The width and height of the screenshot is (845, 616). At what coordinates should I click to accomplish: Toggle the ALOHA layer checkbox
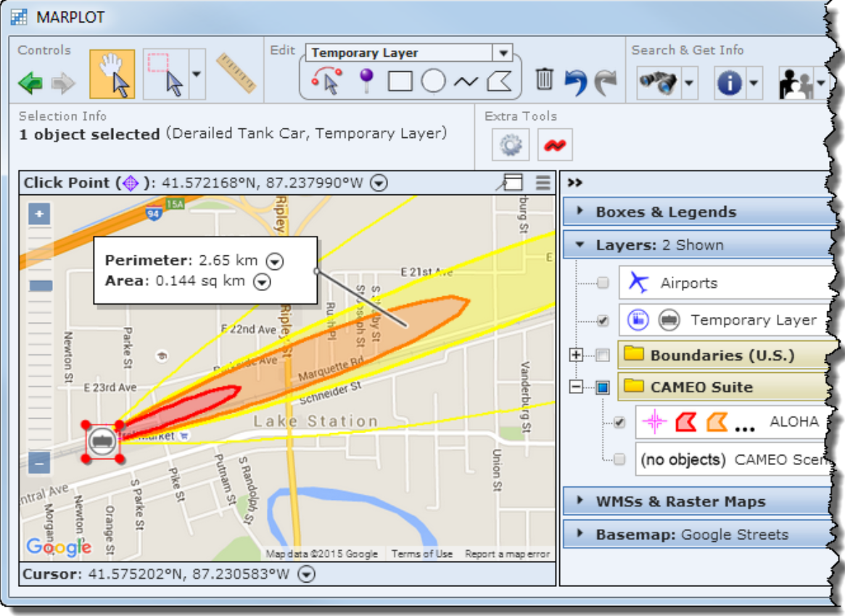[619, 422]
